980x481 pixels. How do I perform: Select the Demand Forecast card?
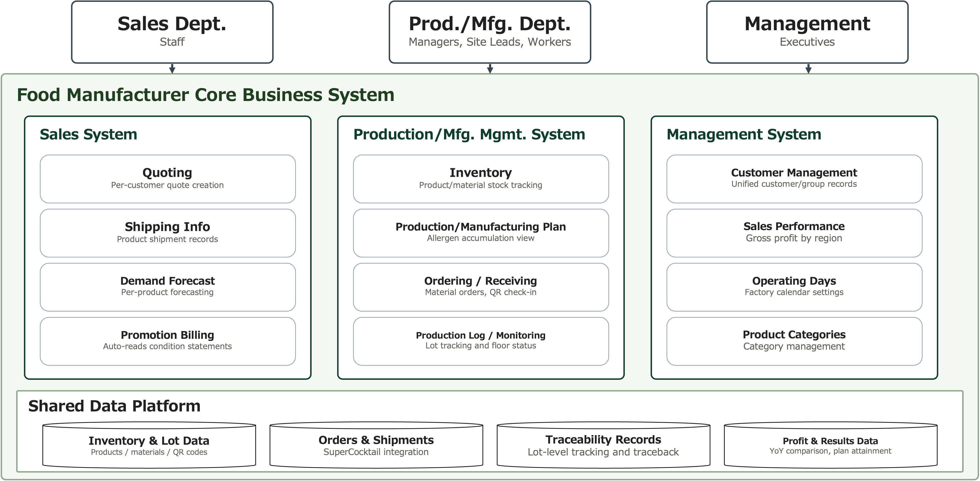(x=168, y=287)
